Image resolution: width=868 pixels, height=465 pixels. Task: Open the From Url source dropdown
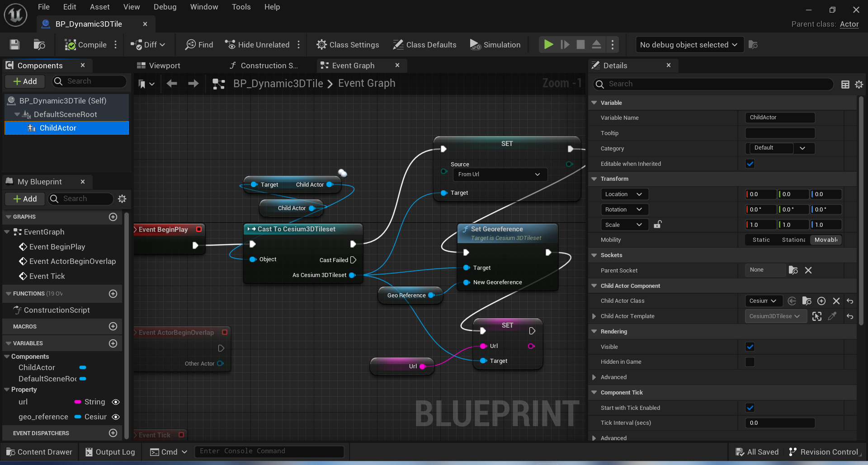[x=500, y=174]
